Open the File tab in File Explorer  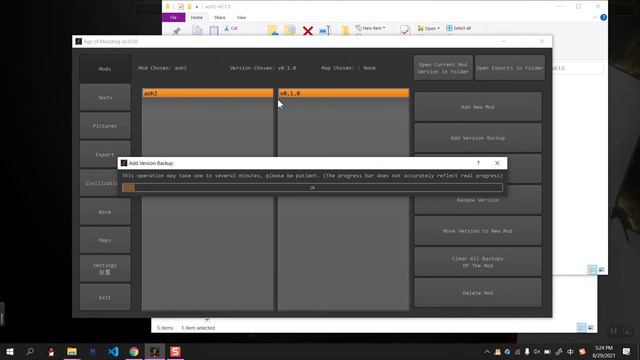coord(173,18)
